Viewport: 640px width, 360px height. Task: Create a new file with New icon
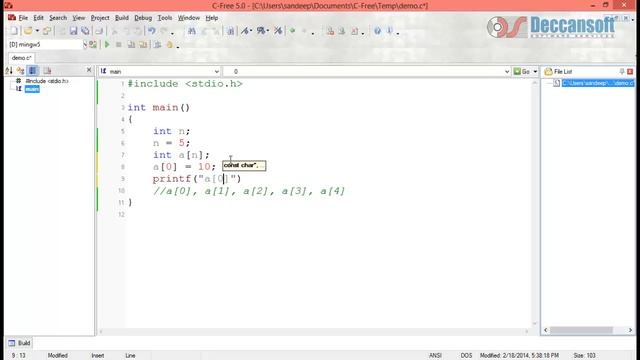coord(14,31)
